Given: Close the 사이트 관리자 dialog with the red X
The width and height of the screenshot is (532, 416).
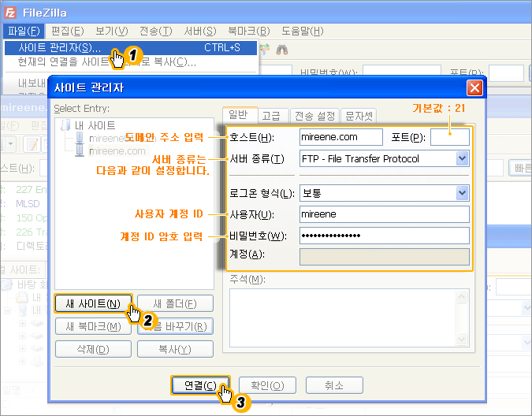Looking at the screenshot, I should (474, 87).
